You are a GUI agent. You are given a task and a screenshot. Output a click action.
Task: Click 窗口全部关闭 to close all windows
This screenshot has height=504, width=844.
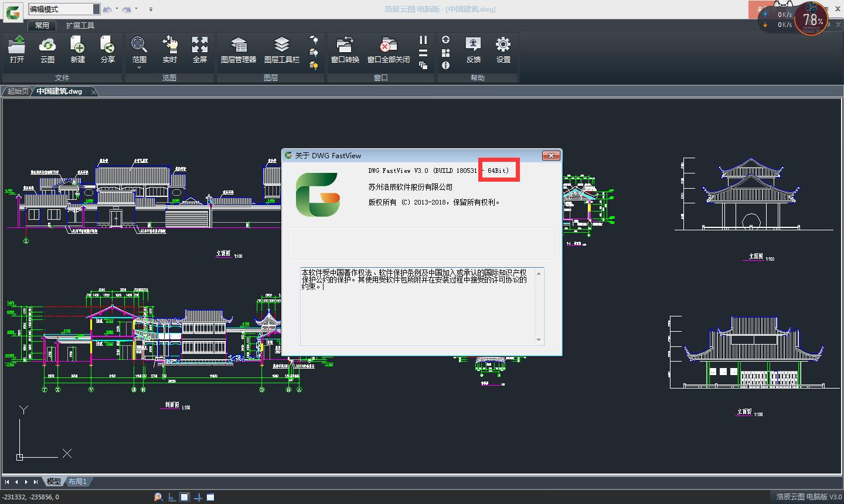(x=388, y=50)
